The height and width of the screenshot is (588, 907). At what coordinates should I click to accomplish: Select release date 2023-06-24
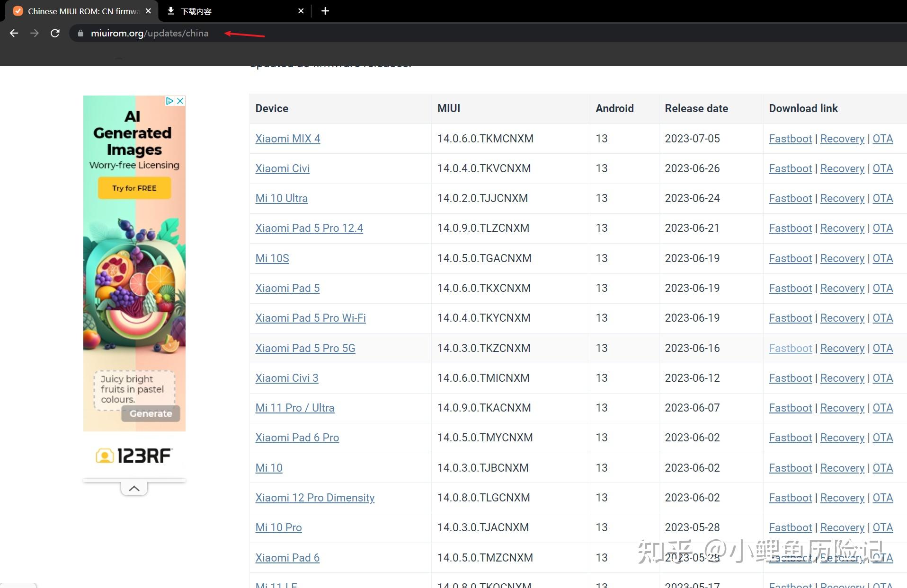tap(692, 198)
